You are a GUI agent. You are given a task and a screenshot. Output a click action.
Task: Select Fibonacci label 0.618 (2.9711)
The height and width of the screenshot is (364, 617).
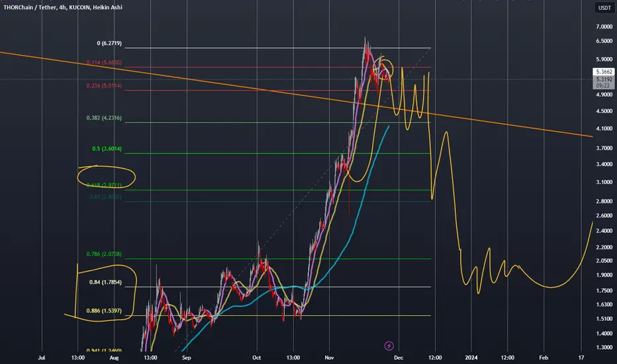104,185
